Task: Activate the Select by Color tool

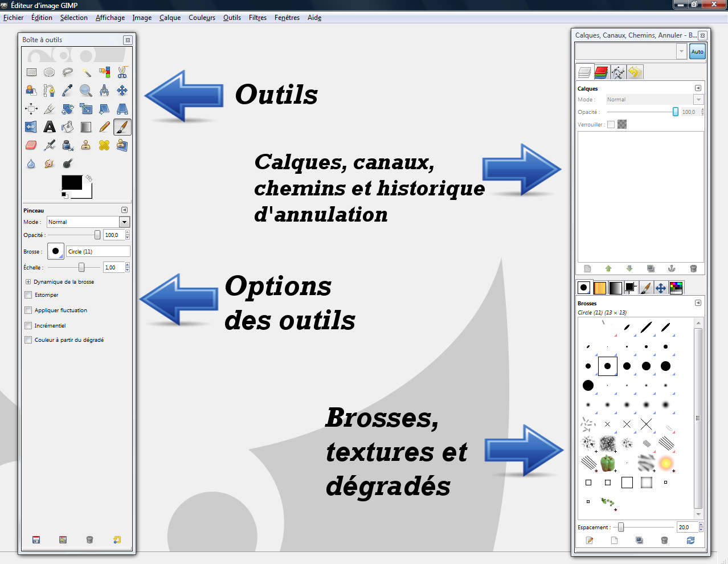Action: 104,72
